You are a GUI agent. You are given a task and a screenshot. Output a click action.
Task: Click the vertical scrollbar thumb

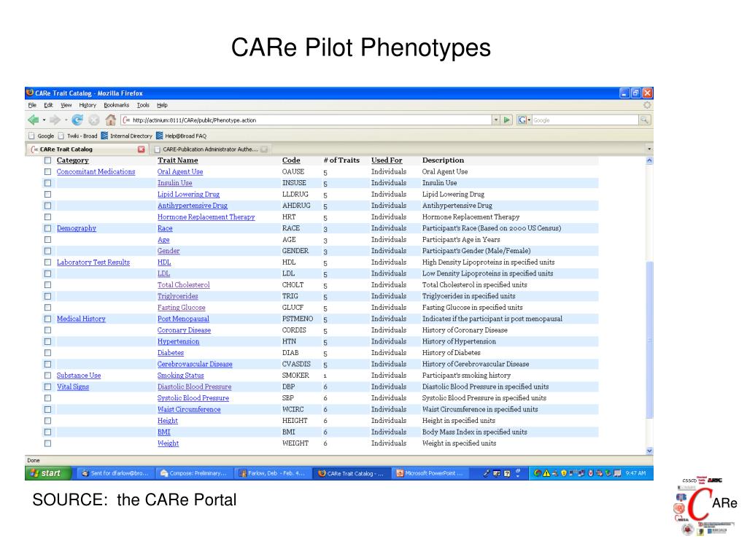[649, 340]
